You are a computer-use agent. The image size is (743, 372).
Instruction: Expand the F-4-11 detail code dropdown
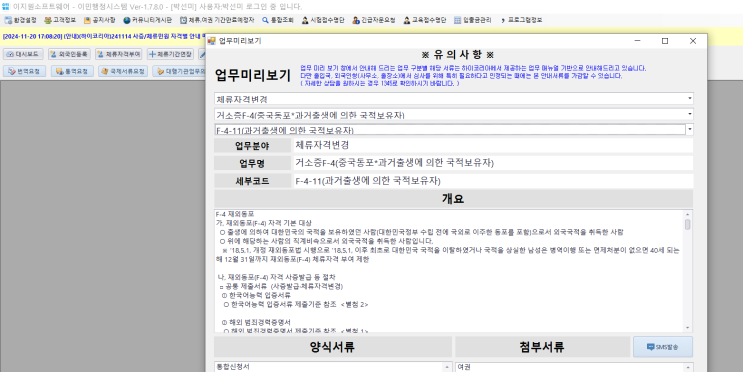pos(689,129)
